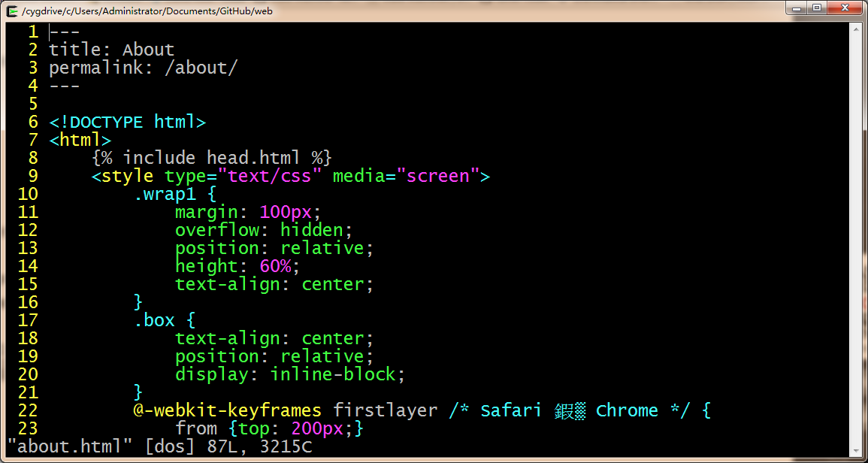Click the vertical scrollbar of the terminal
The height and width of the screenshot is (463, 868).
click(855, 240)
